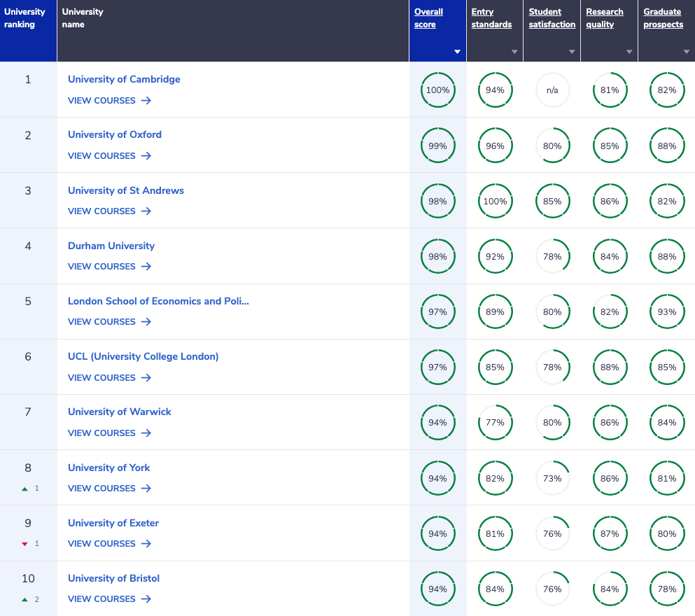
Task: Open the University of Warwick page
Action: pyautogui.click(x=119, y=412)
